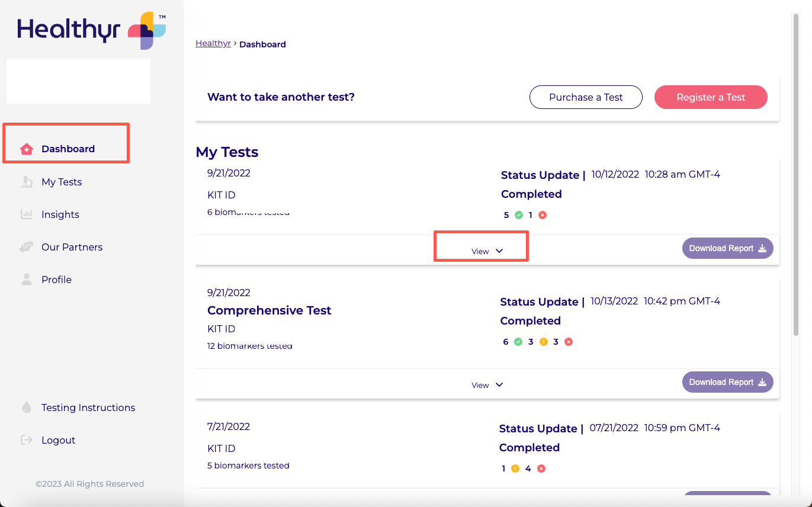Click the Testing Instructions droplet icon
This screenshot has height=507, width=812.
point(27,407)
